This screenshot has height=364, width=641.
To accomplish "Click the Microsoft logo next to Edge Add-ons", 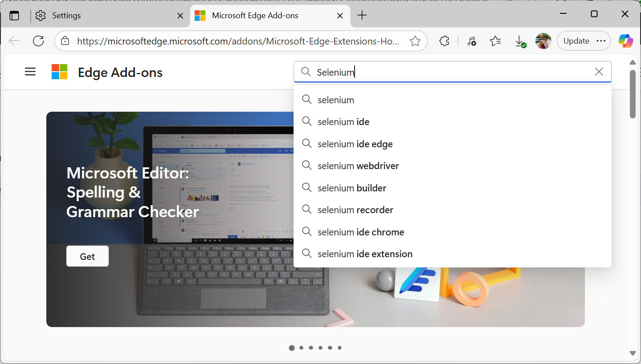I will 59,72.
